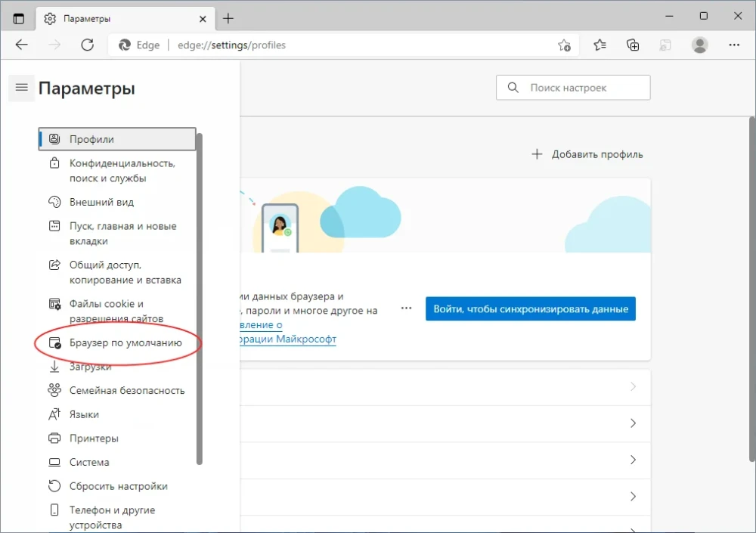Open profile more options ellipsis

(407, 308)
